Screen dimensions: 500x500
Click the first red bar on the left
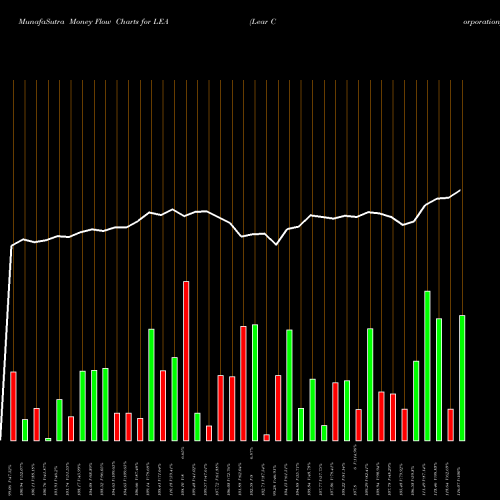[13, 406]
